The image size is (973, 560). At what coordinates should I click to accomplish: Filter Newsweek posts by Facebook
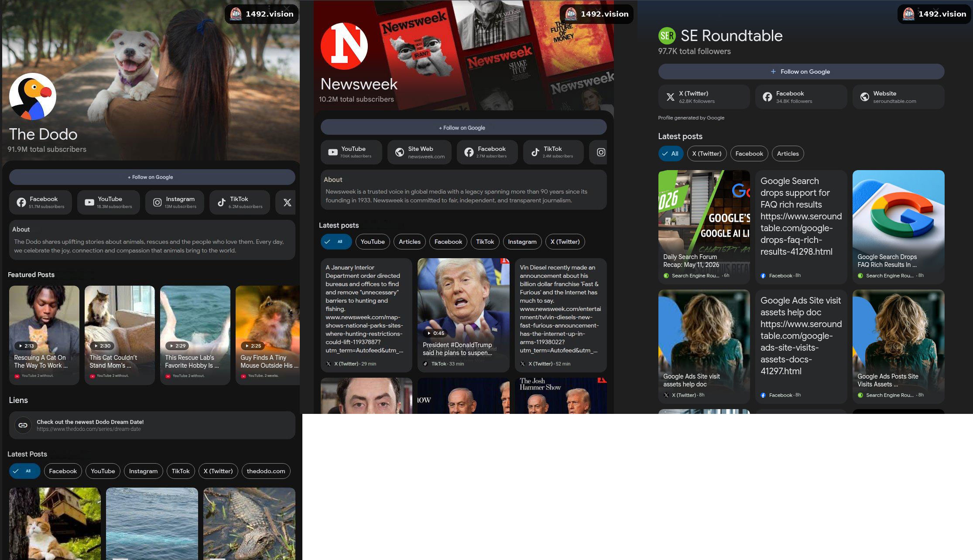[448, 242]
